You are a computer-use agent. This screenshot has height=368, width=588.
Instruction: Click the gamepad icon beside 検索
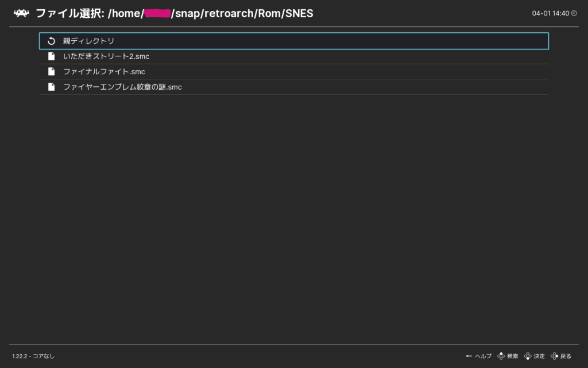tap(501, 356)
